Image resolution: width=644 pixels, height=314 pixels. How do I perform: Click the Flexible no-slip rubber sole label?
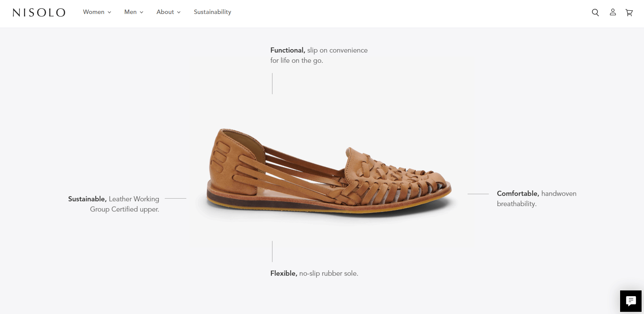[314, 273]
